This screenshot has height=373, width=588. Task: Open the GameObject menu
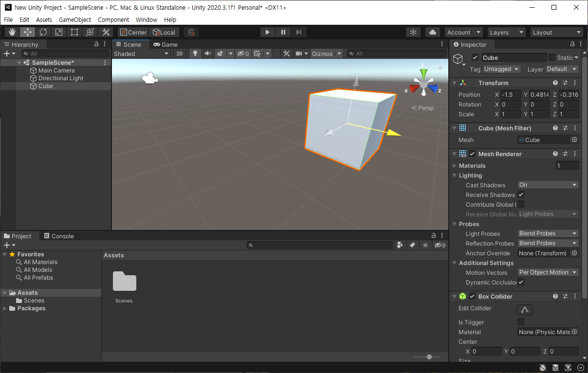click(x=75, y=20)
